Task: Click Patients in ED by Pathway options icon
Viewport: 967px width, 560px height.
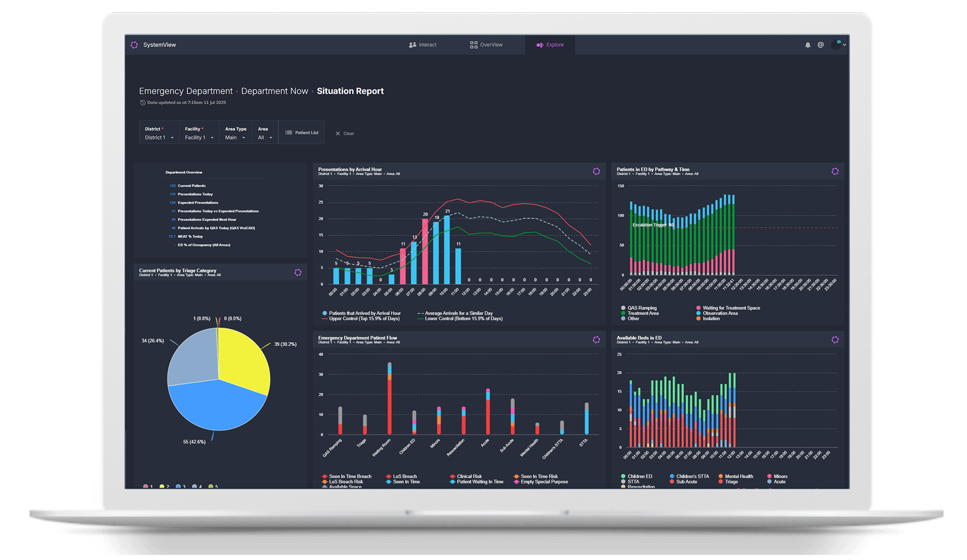Action: point(835,172)
